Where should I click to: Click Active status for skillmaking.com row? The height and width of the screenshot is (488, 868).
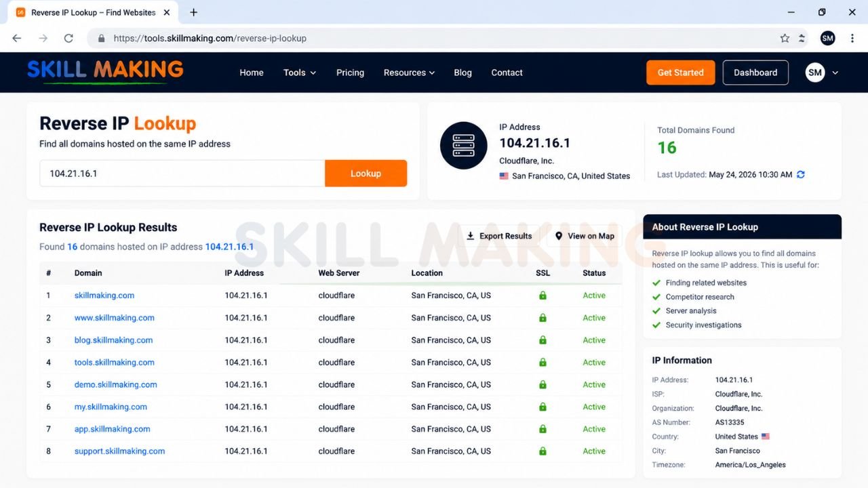click(594, 296)
